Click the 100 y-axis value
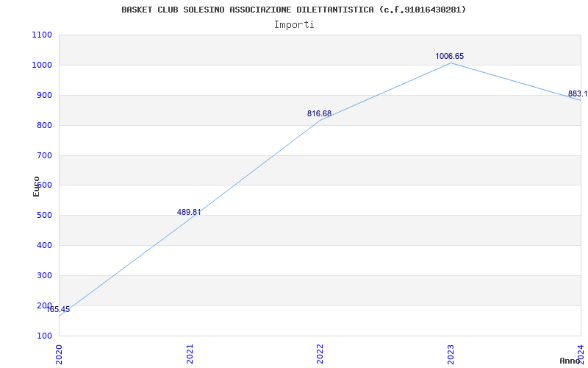Viewport: 588px width, 368px height. (x=44, y=336)
